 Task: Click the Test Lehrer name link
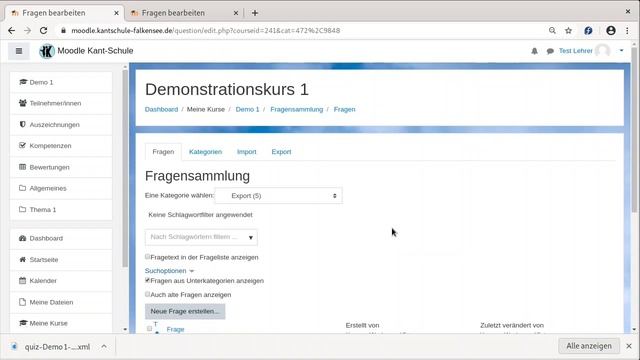pos(576,51)
